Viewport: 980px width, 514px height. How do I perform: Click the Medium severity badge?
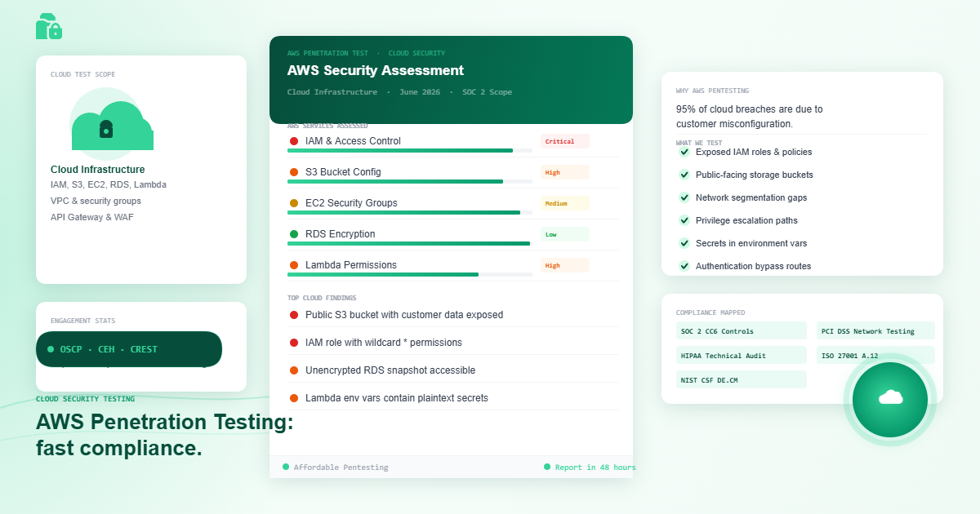pyautogui.click(x=564, y=203)
